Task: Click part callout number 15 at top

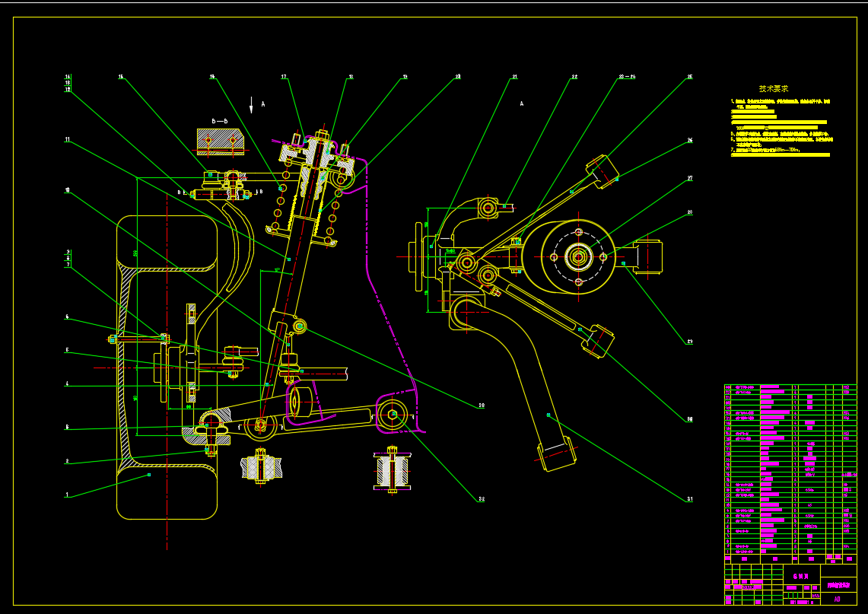Action: click(120, 77)
